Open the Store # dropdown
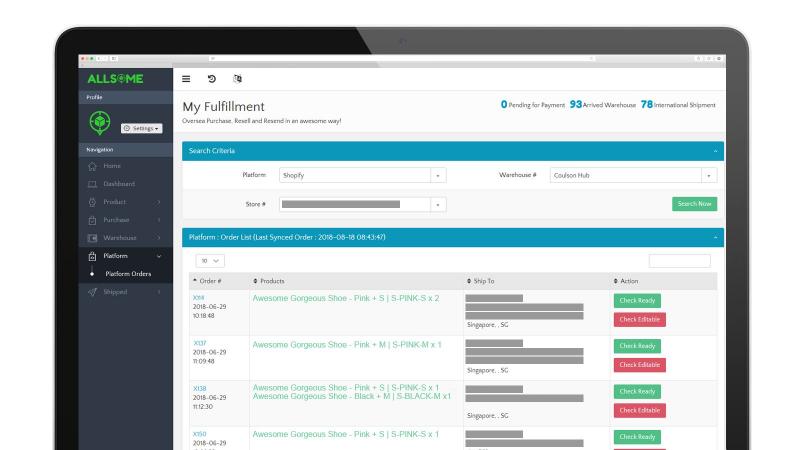The height and width of the screenshot is (450, 800). pos(362,205)
